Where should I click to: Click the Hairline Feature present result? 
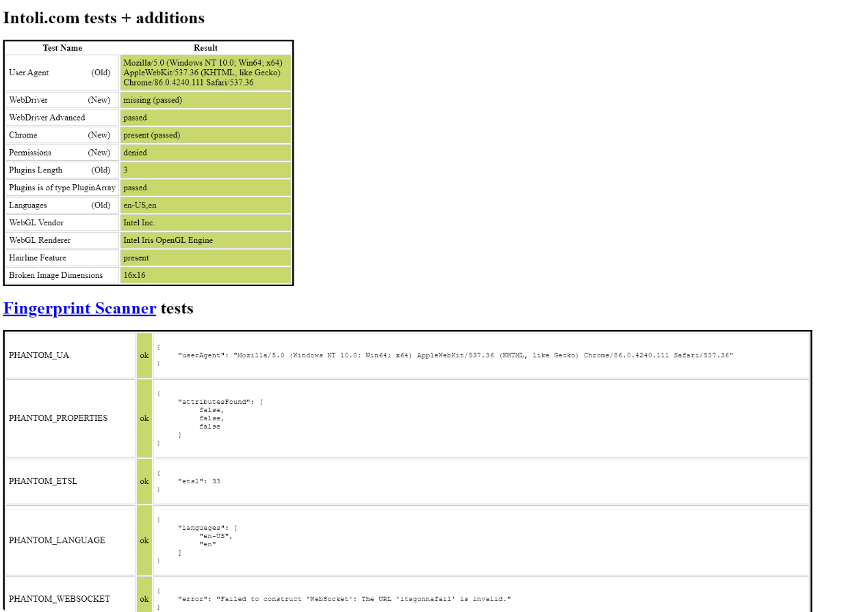point(206,258)
